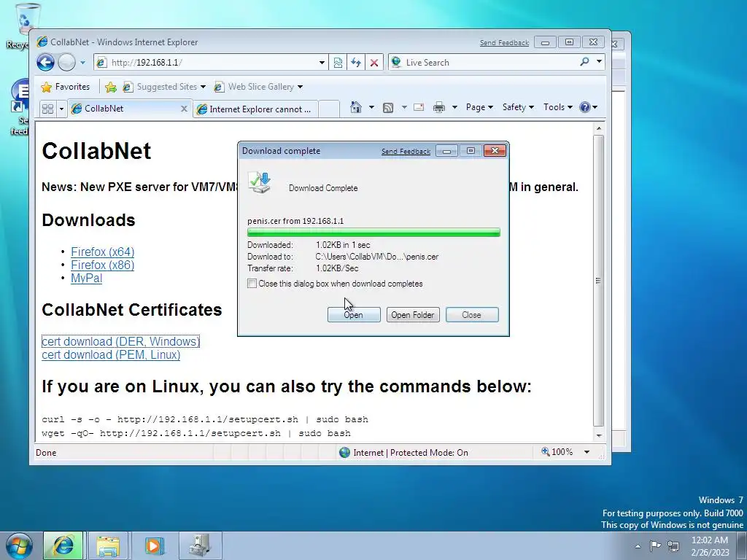Viewport: 747px width, 560px height.
Task: Close the CollabNet tab
Action: pyautogui.click(x=184, y=109)
